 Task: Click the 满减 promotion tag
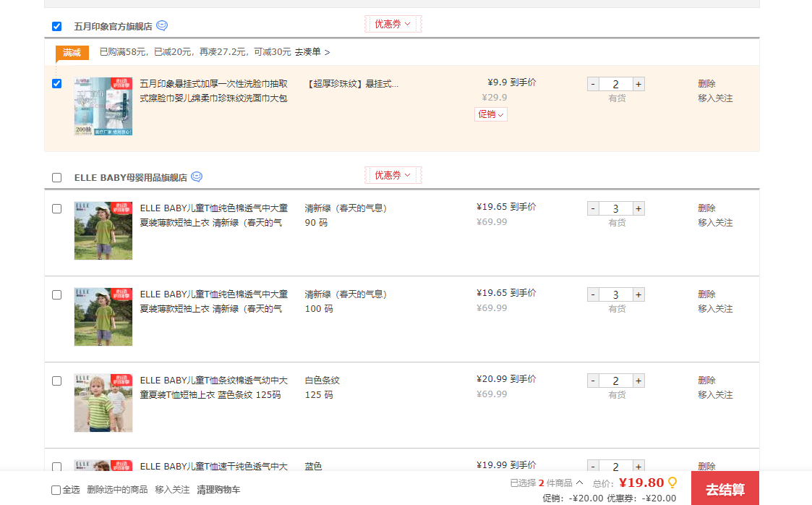tap(72, 52)
